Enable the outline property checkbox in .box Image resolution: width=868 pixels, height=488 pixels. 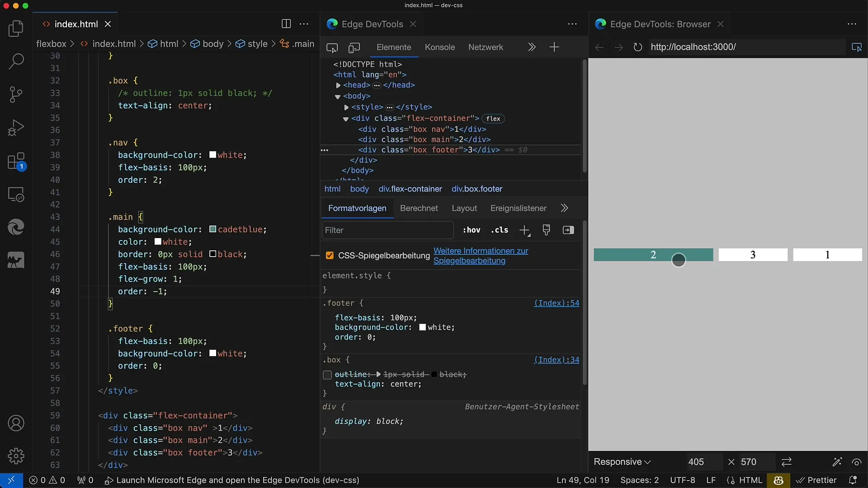(x=327, y=375)
